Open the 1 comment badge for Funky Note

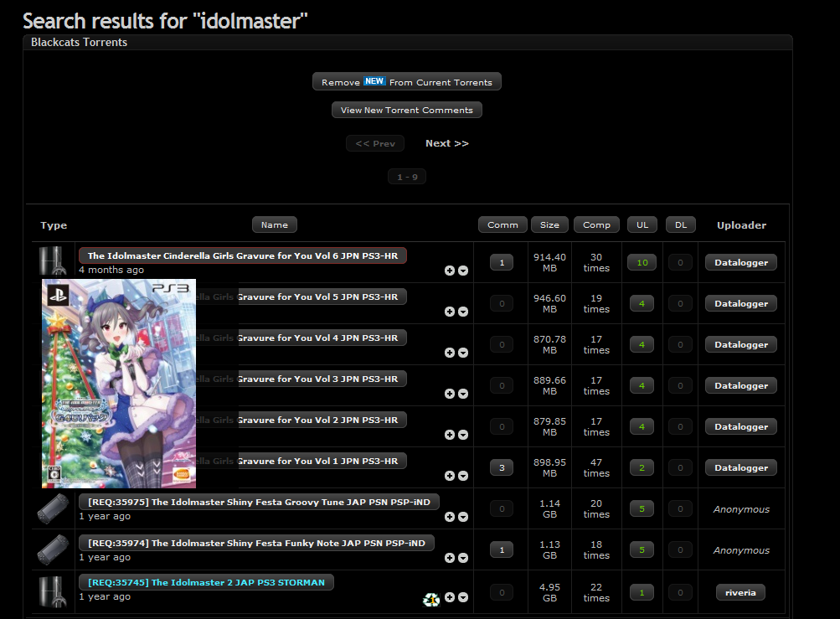(502, 549)
